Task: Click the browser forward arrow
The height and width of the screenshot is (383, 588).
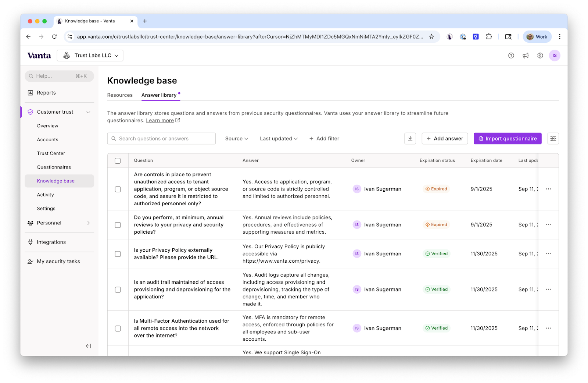Action: click(x=41, y=37)
